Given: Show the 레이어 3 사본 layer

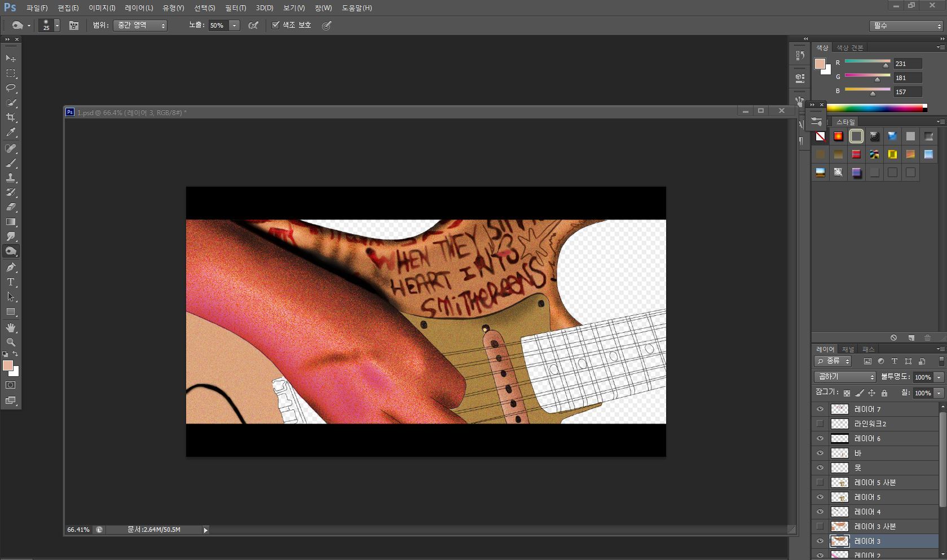Looking at the screenshot, I should click(x=820, y=527).
